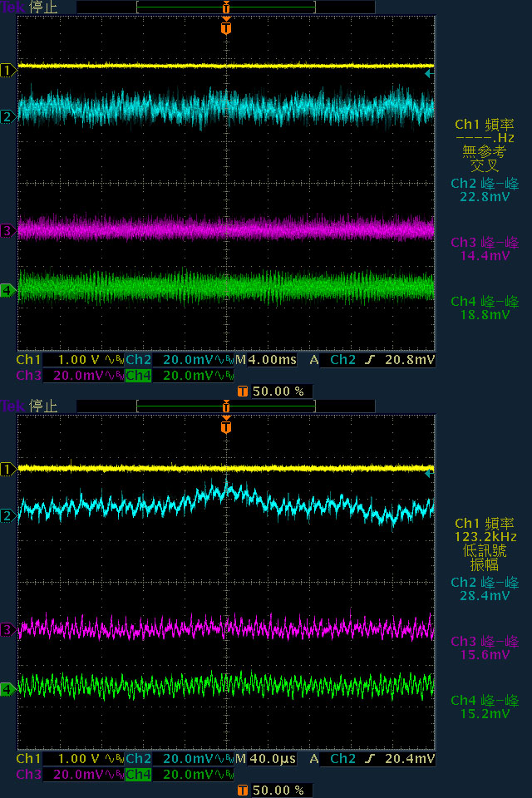Click Ch4 ground marker in 4.00ms capture

click(7, 291)
